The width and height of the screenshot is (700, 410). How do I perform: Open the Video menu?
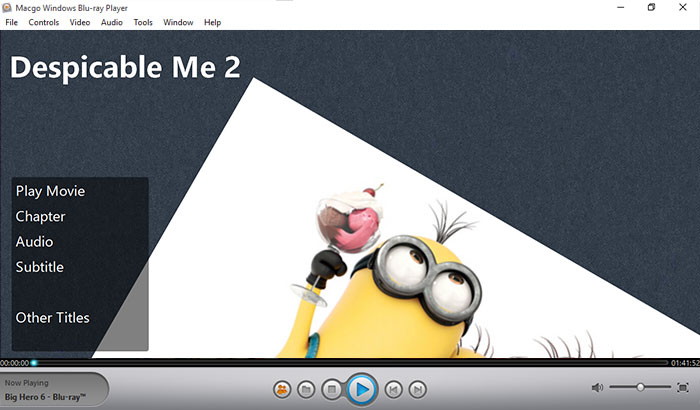[x=80, y=22]
